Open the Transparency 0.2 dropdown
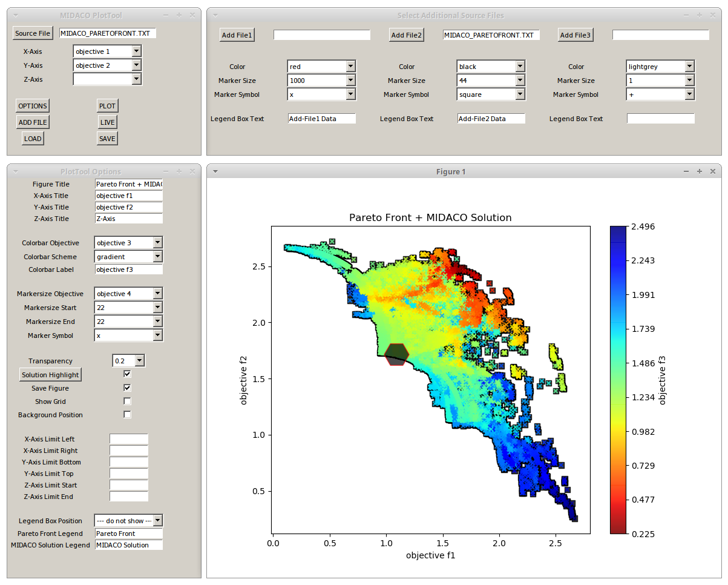The height and width of the screenshot is (585, 728). 129,361
